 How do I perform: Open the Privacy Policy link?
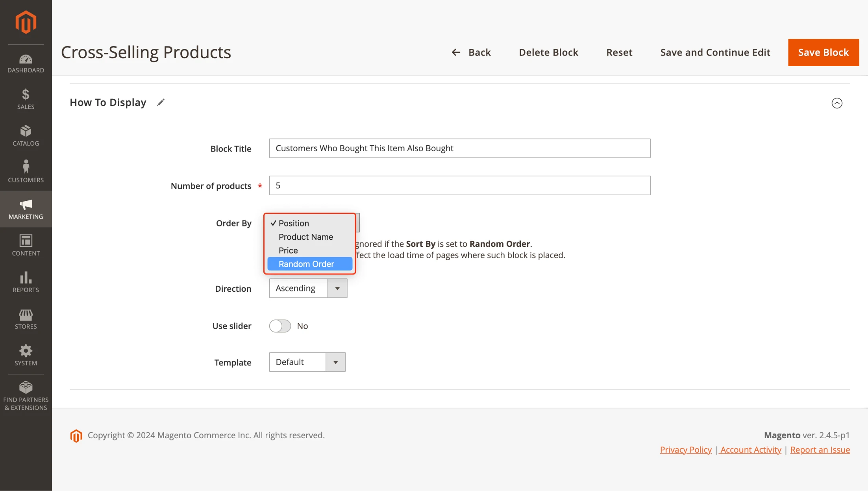[x=685, y=449]
